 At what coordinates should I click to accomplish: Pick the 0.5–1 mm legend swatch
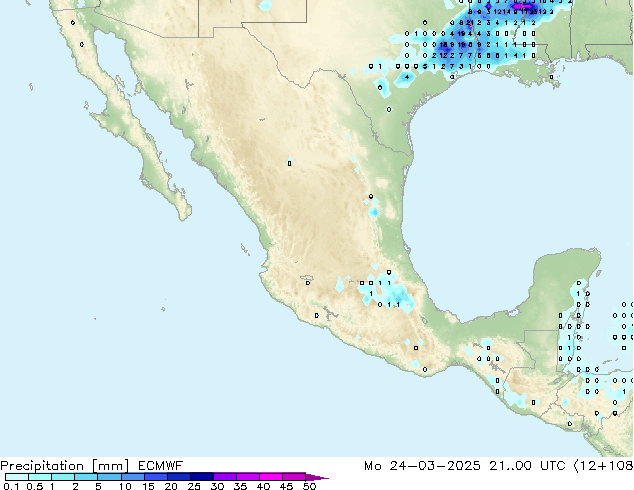click(x=40, y=477)
